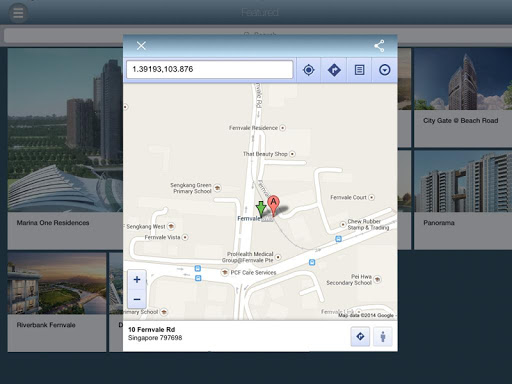Image resolution: width=512 pixels, height=384 pixels.
Task: Close the map popup with X
Action: (x=141, y=46)
